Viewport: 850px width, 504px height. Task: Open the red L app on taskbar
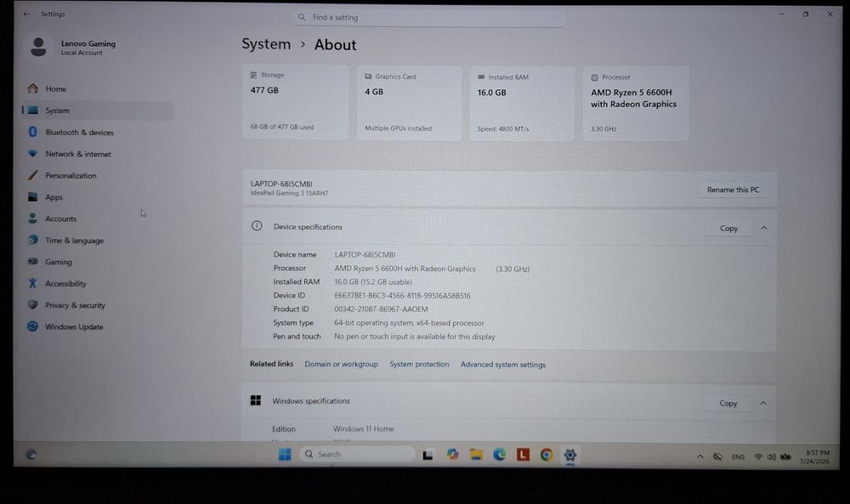(523, 455)
